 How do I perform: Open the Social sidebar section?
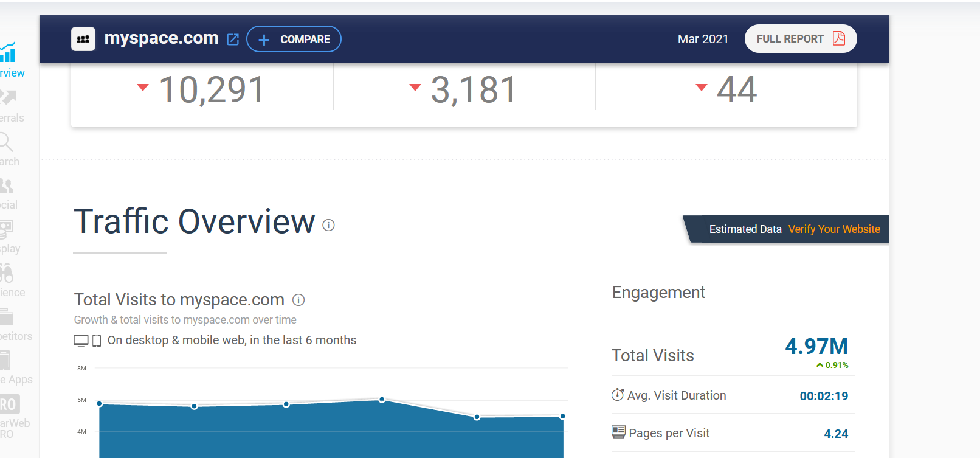pyautogui.click(x=8, y=193)
